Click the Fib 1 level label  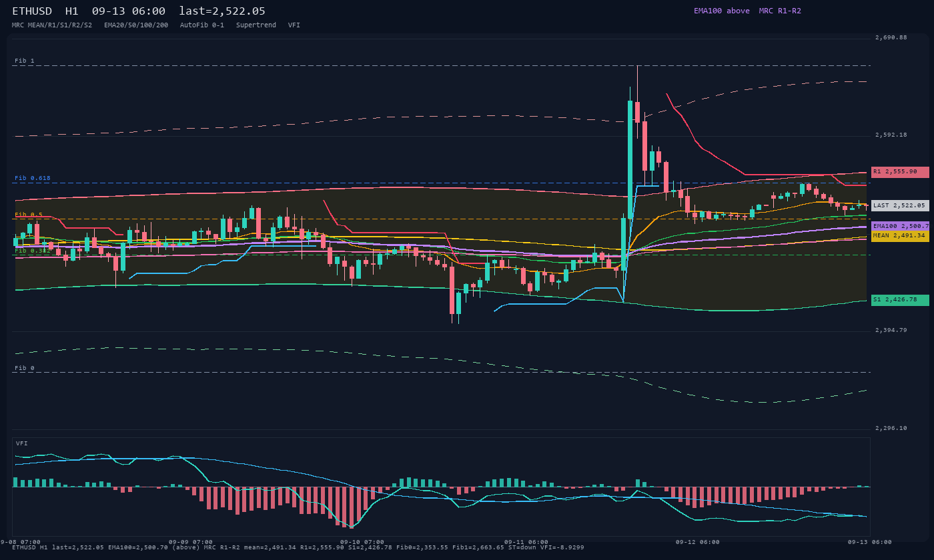25,61
